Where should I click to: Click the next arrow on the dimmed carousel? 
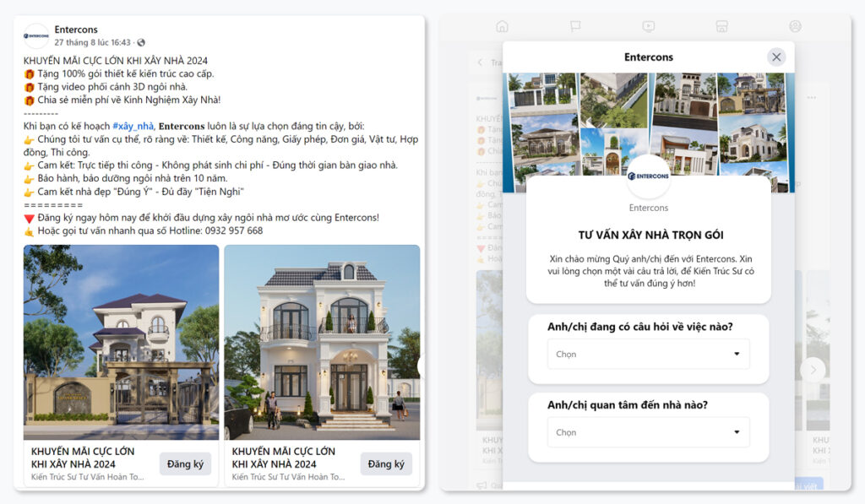pyautogui.click(x=813, y=369)
